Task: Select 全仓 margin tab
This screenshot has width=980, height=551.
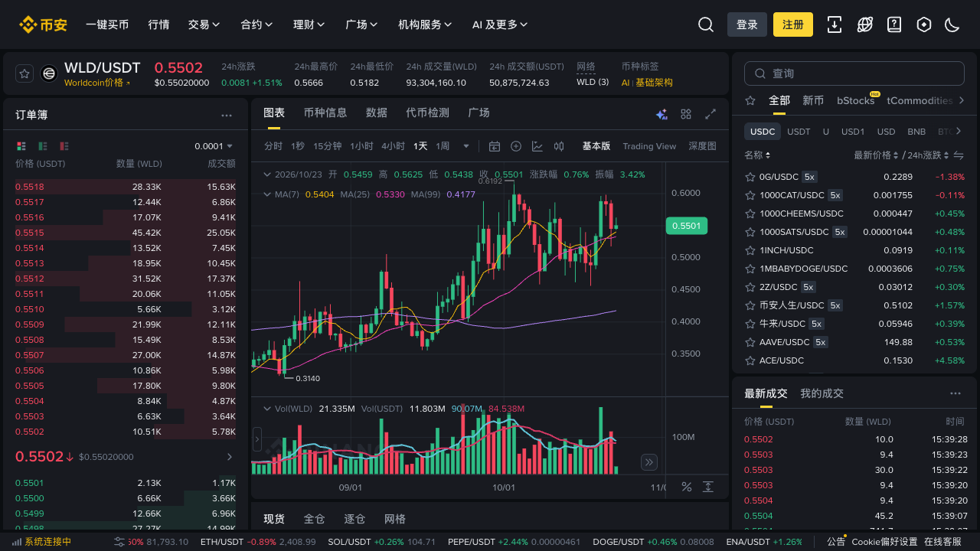Action: (x=315, y=519)
